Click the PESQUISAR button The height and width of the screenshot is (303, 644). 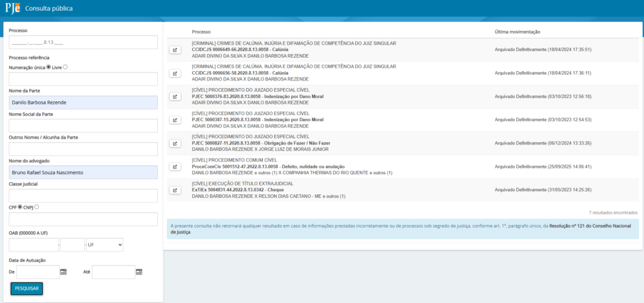point(26,289)
